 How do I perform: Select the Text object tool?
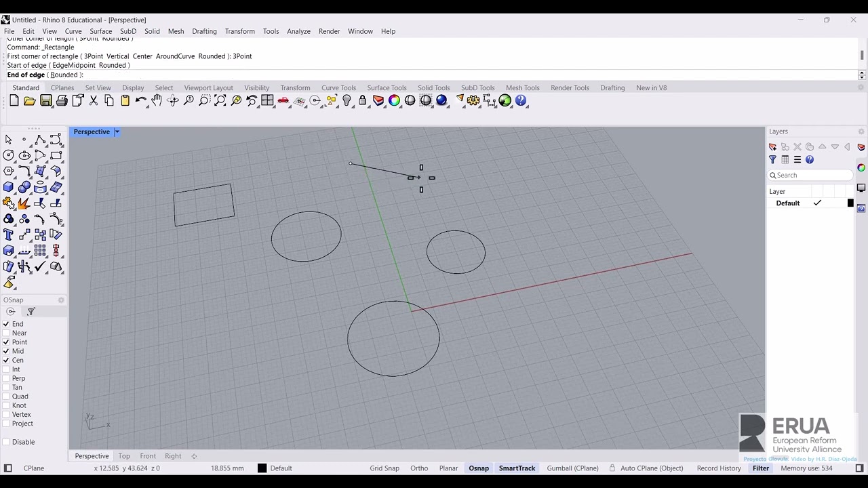9,235
